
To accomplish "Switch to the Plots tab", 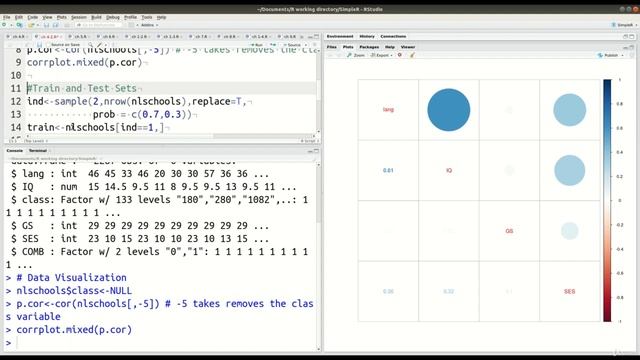I will [x=348, y=47].
